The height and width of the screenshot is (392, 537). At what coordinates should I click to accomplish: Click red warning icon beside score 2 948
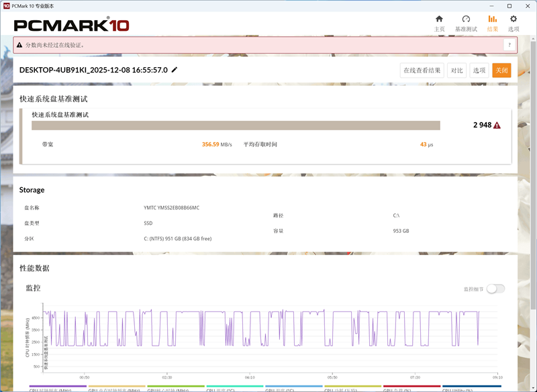(497, 126)
